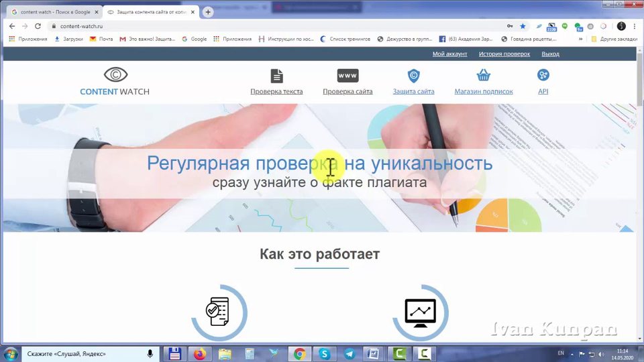Close the content watch Google search tab
This screenshot has height=362, width=644.
tap(97, 12)
